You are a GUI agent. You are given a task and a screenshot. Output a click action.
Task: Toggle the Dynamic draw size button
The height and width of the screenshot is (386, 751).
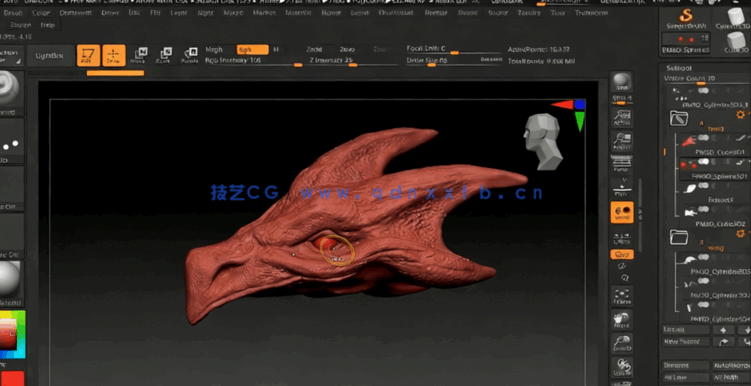[491, 60]
